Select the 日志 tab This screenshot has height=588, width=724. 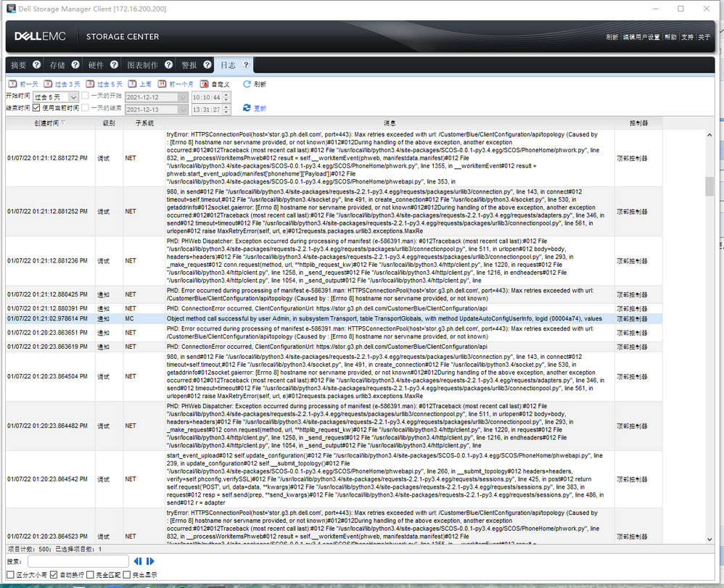tap(228, 65)
